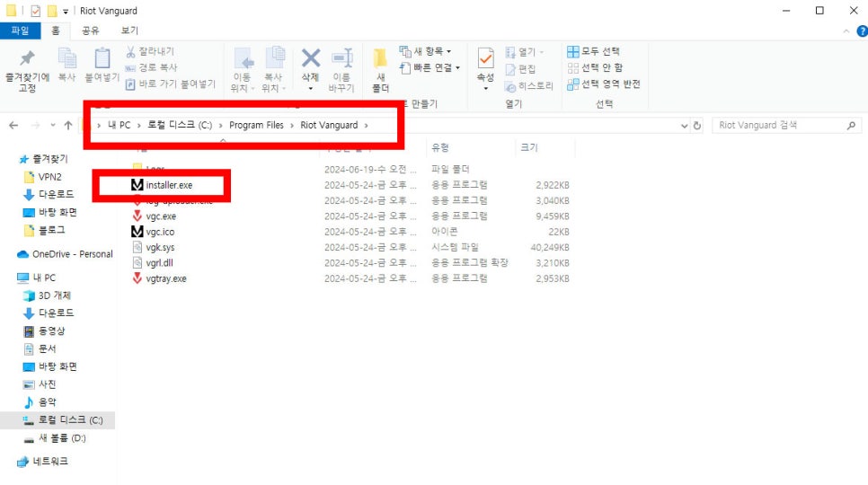868x485 pixels.
Task: Click the Delete (삭제) X icon
Action: [311, 57]
